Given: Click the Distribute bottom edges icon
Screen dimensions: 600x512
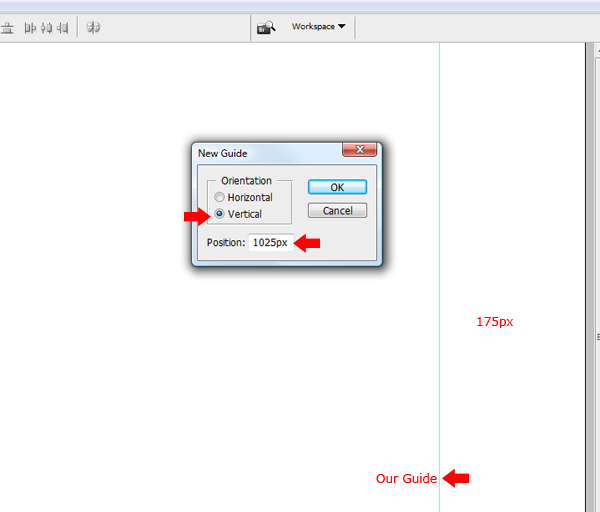Looking at the screenshot, I should [7, 28].
